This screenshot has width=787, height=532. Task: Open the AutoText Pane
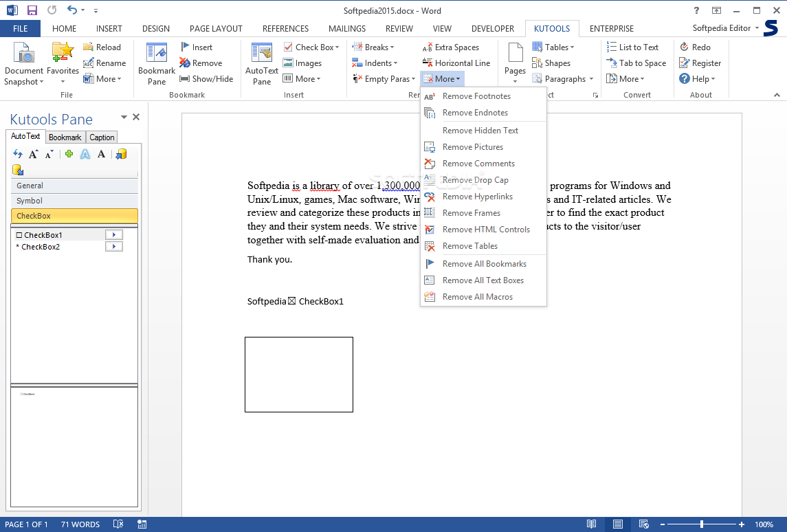[x=261, y=64]
